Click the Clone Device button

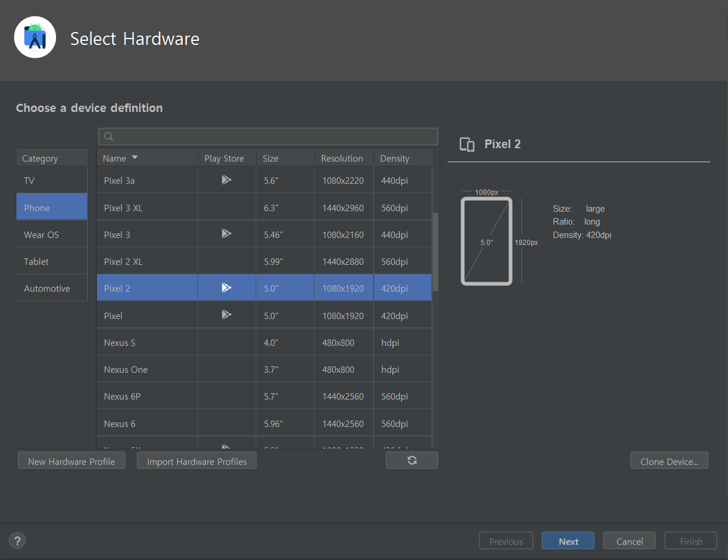(669, 461)
